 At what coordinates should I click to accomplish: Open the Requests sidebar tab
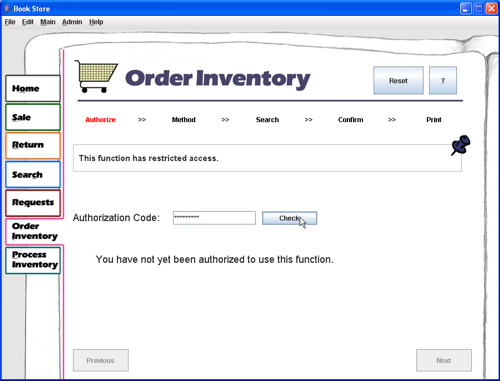33,203
